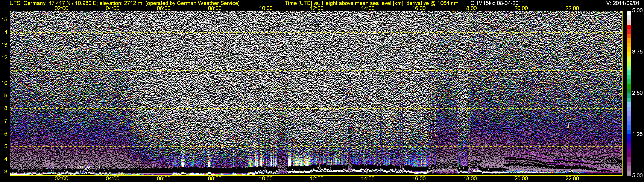
Task: Click the '08:00' label on the bottom time axis
Action: click(215, 179)
